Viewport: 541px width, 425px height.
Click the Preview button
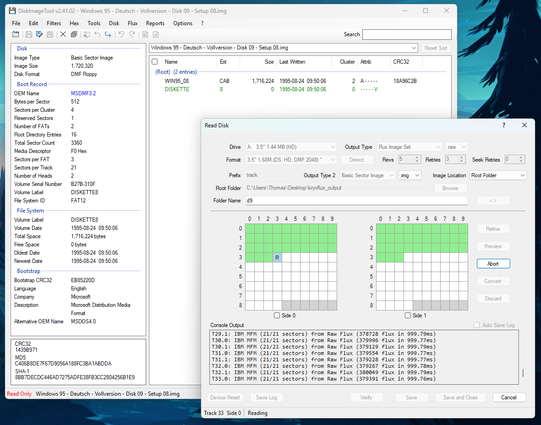493,246
